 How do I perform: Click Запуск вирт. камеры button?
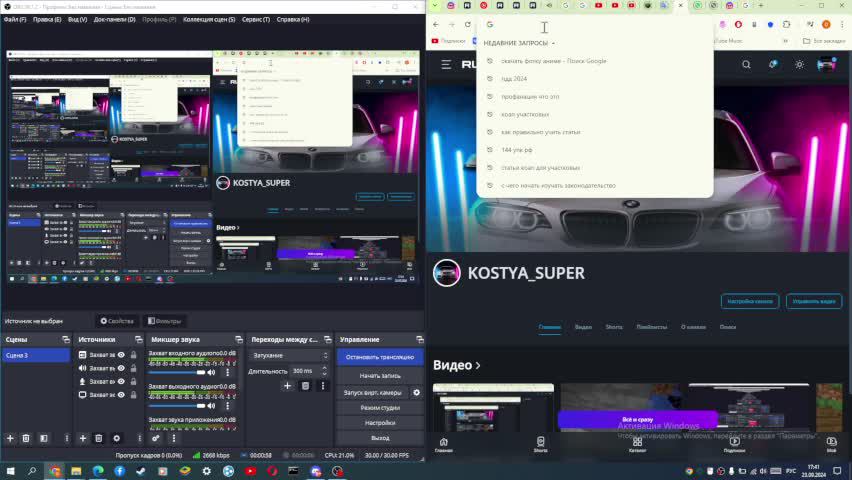373,392
